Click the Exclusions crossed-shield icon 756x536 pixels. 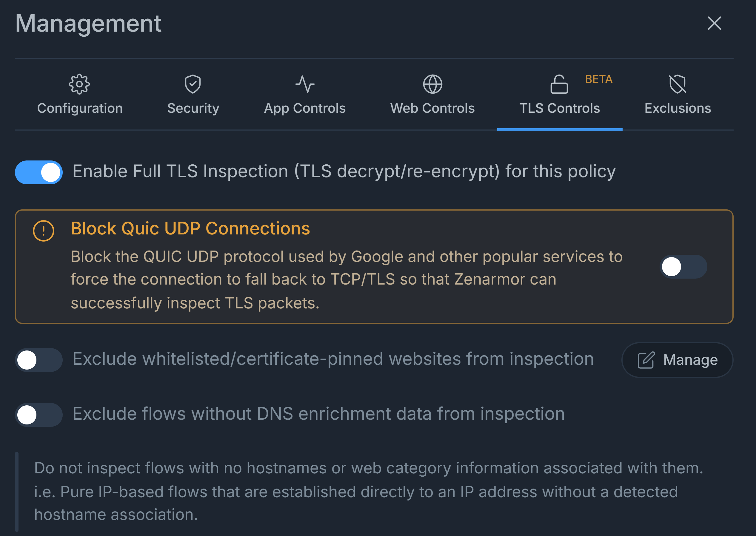click(678, 84)
